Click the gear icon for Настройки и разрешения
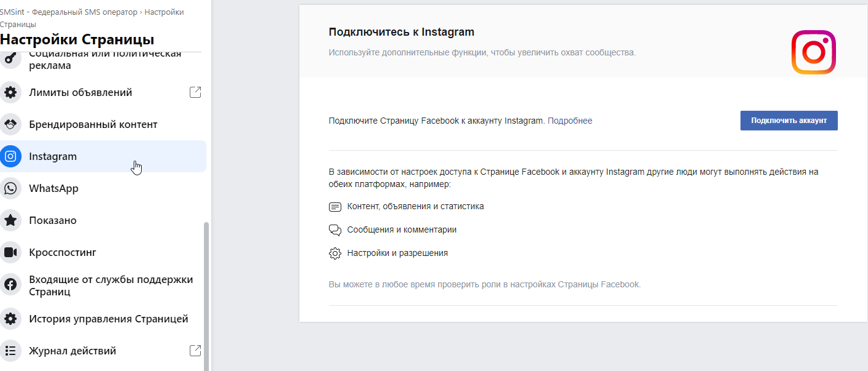The width and height of the screenshot is (868, 371). click(x=335, y=253)
